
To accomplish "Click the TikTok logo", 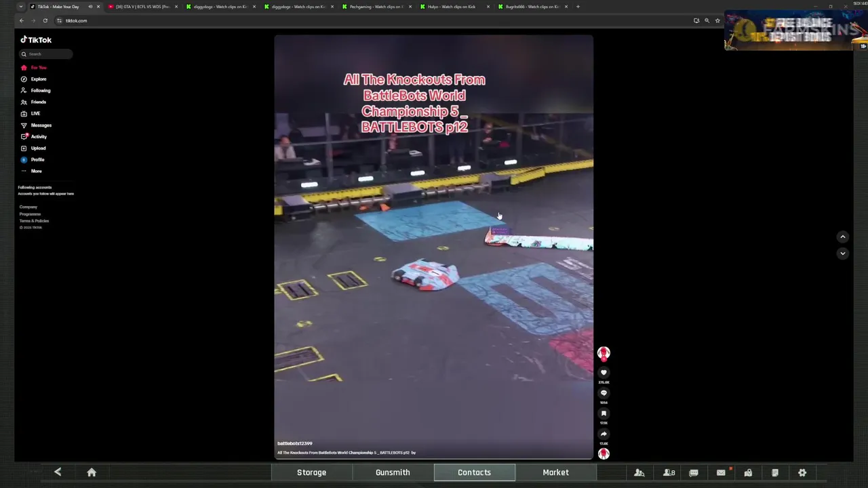I will click(x=36, y=40).
